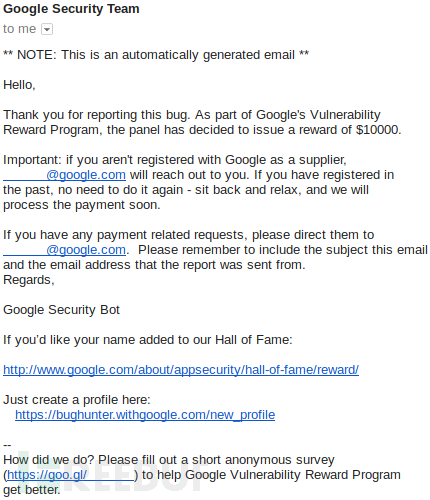Click the Google Security Bot signature
The height and width of the screenshot is (500, 430).
pyautogui.click(x=61, y=310)
